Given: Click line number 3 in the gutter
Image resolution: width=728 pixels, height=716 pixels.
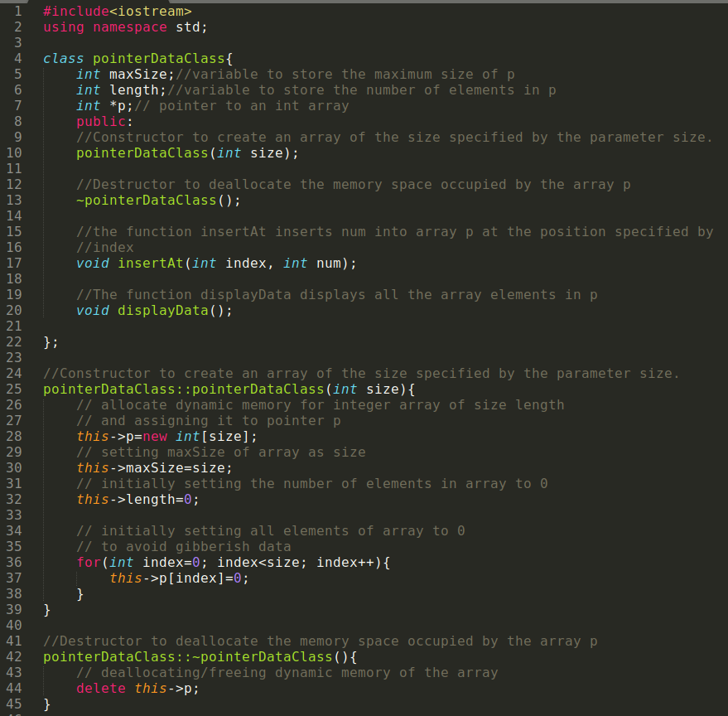Looking at the screenshot, I should [17, 43].
